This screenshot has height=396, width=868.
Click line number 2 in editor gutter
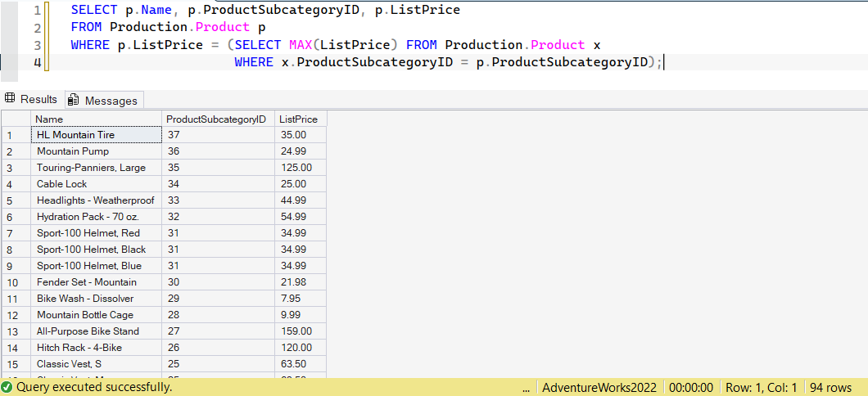37,28
